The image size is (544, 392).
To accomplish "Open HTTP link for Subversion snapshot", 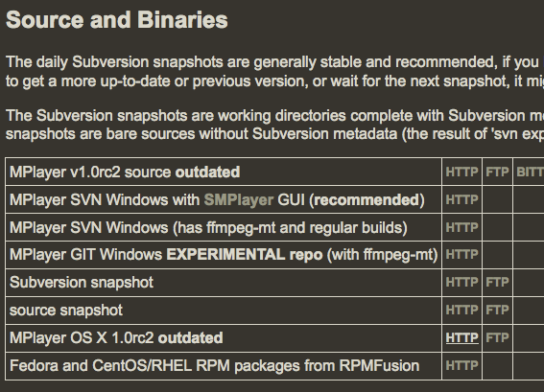I will pos(461,282).
